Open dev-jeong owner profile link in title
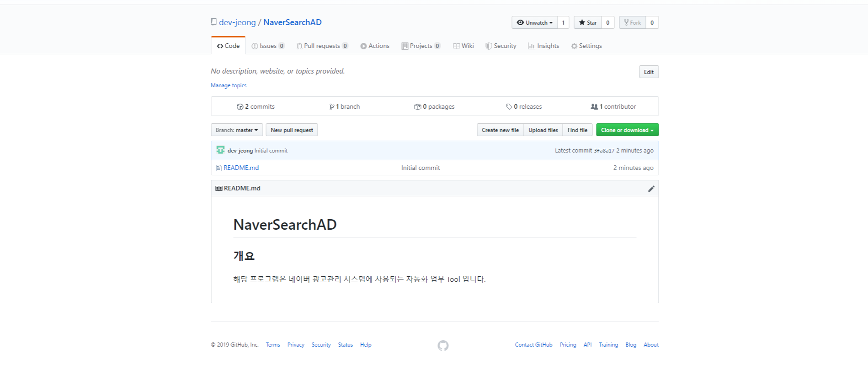Viewport: 868px width, 374px height. coord(237,22)
